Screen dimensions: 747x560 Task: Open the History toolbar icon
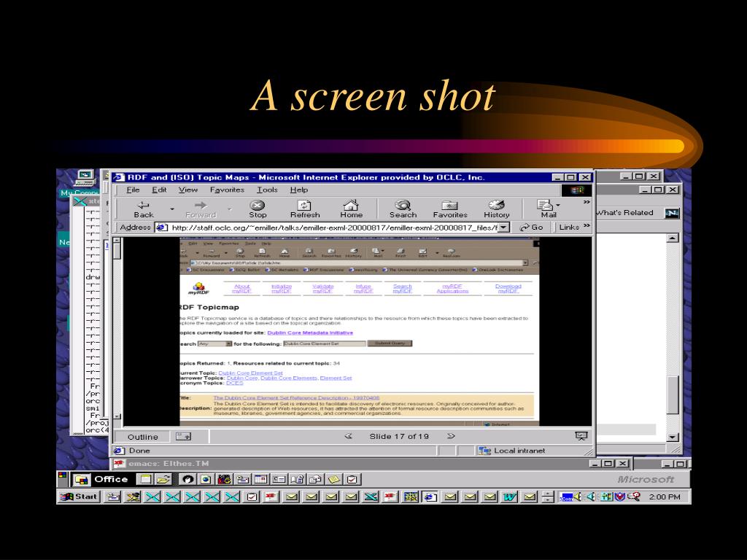496,205
